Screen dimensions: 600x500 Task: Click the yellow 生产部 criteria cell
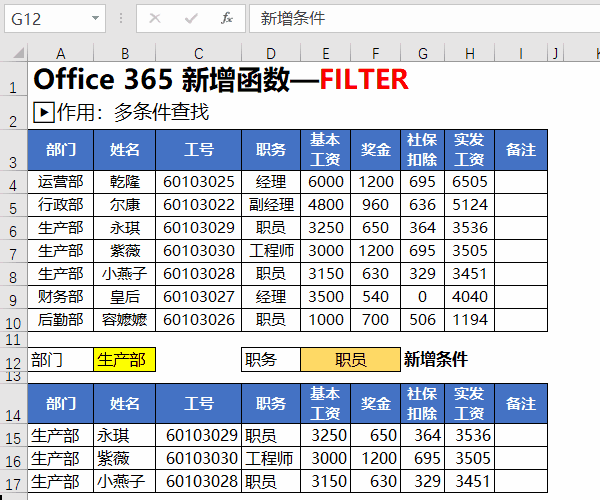(124, 360)
